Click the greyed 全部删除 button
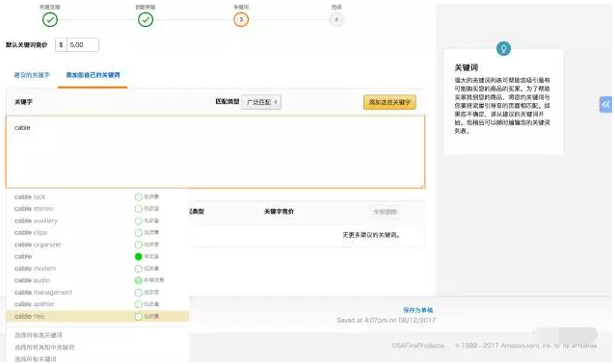Image resolution: width=615 pixels, height=364 pixels. [x=386, y=212]
